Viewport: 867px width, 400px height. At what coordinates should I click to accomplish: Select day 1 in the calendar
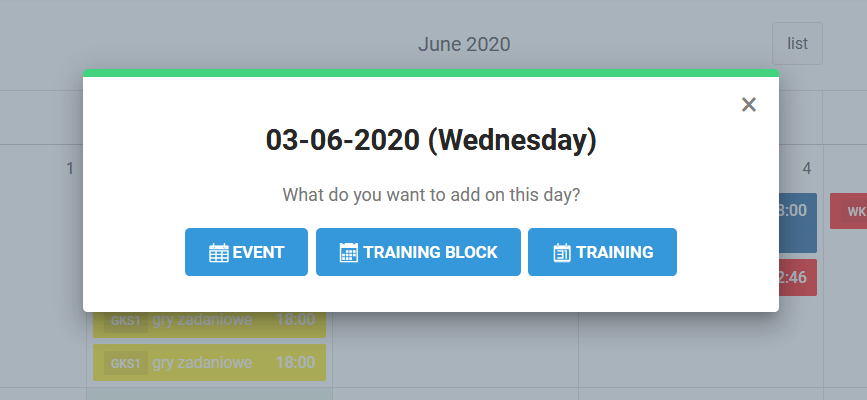click(x=70, y=169)
